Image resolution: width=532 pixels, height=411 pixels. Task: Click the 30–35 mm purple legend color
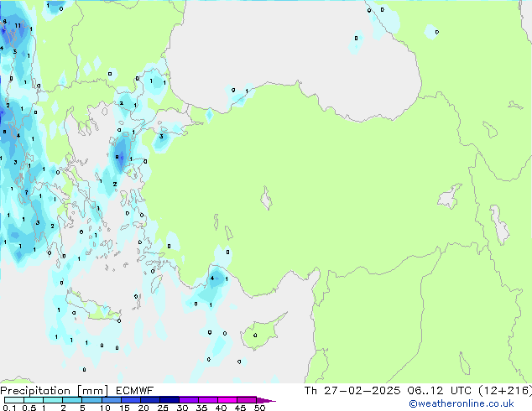pyautogui.click(x=188, y=400)
